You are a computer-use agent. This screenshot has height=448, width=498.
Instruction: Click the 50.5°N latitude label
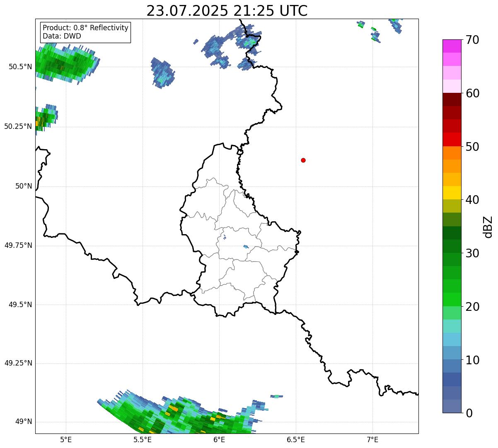coord(20,67)
